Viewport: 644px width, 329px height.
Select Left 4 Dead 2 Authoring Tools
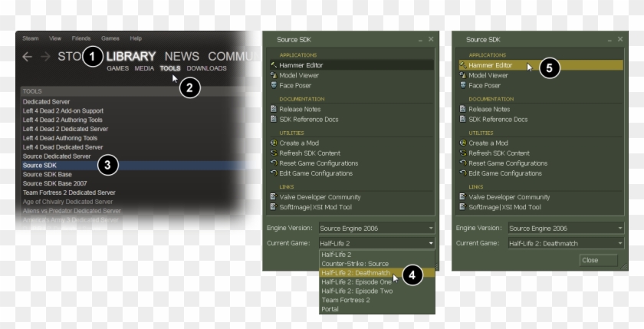(x=62, y=120)
